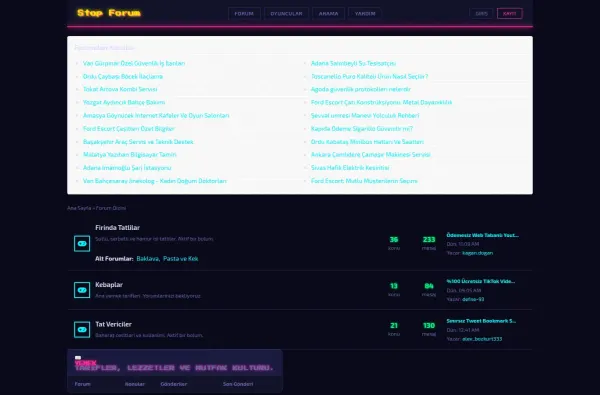Click the Gönderiler column header
This screenshot has width=600, height=395.
(174, 384)
